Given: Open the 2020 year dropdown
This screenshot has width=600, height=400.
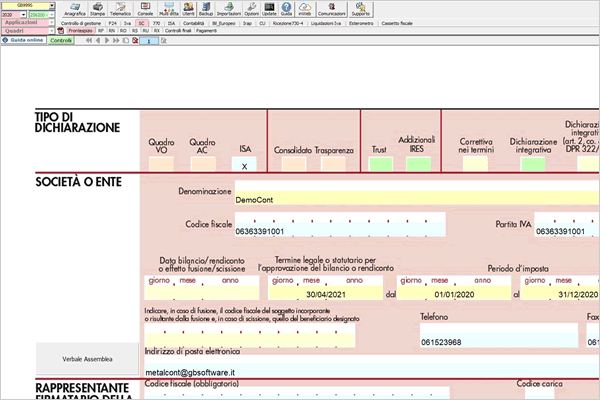Looking at the screenshot, I should pyautogui.click(x=23, y=15).
